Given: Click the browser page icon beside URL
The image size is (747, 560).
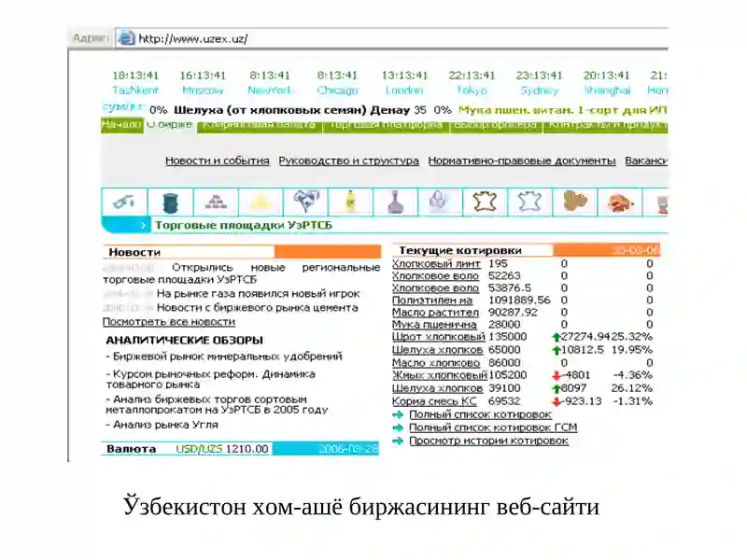Looking at the screenshot, I should pos(126,38).
